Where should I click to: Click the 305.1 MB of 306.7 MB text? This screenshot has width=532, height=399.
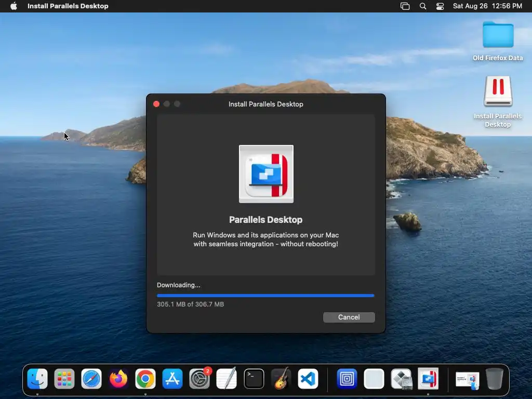[x=190, y=304]
